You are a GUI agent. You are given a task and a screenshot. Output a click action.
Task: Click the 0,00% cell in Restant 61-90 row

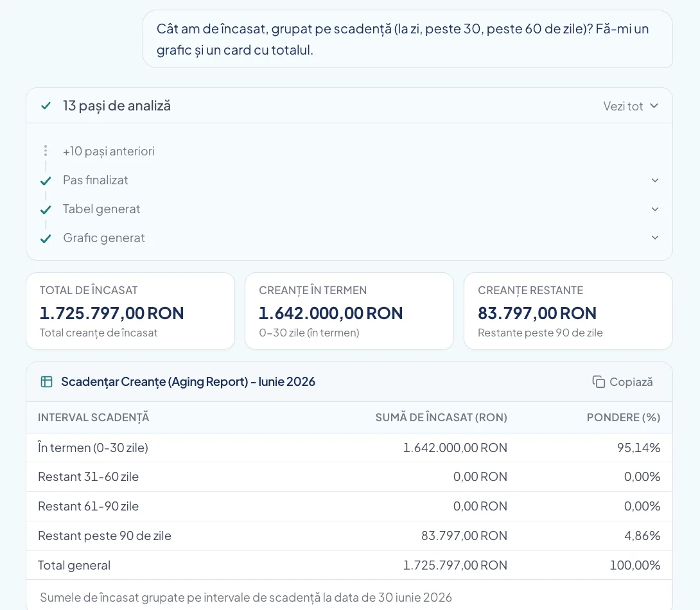642,506
